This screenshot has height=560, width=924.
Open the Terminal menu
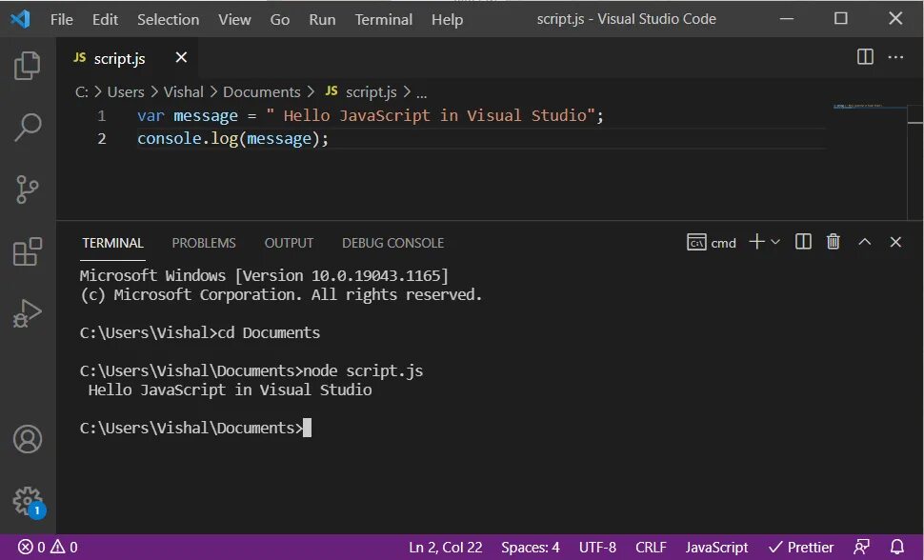(384, 19)
